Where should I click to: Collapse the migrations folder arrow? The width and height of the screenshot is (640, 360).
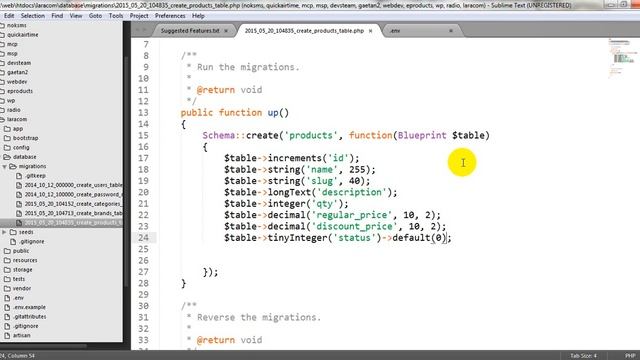(4, 167)
